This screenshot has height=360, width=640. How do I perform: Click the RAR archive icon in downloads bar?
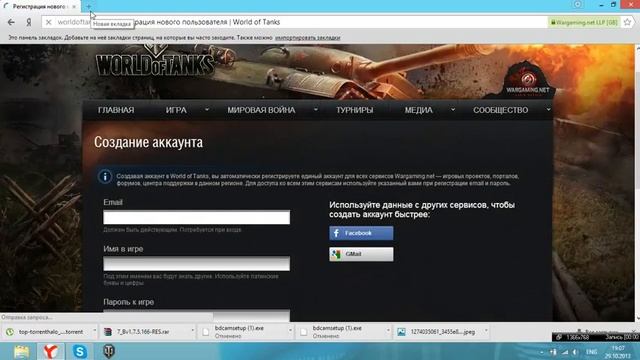108,332
